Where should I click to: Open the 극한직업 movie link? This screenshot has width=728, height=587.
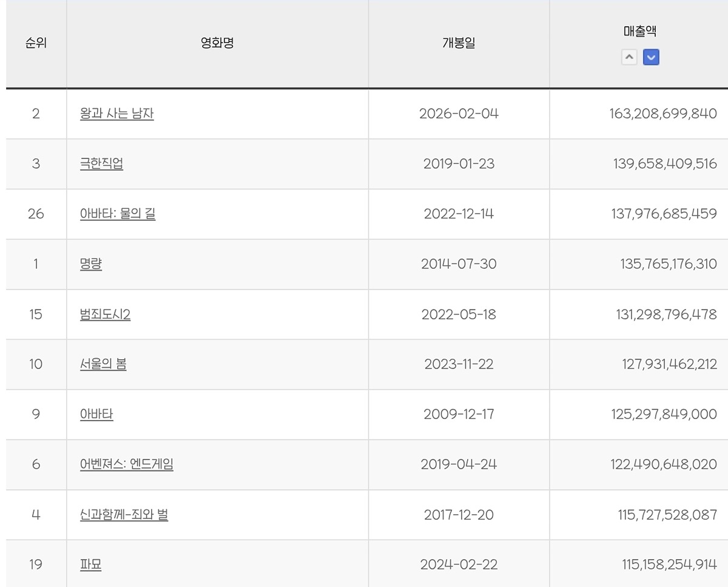pos(101,164)
